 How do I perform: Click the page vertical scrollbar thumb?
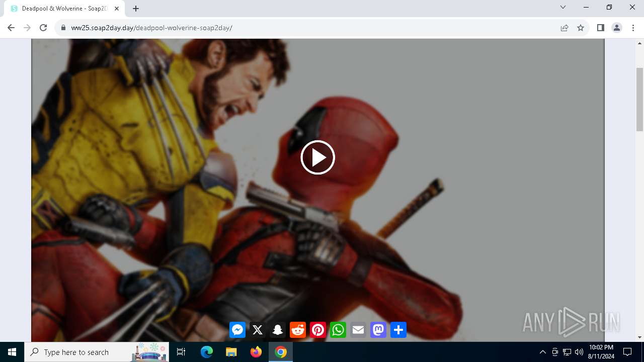click(x=640, y=99)
